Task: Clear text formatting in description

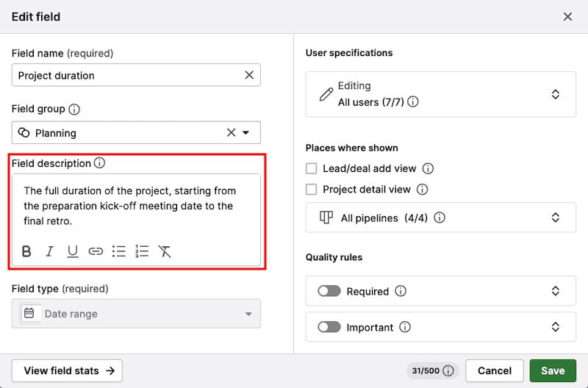Action: [x=165, y=251]
